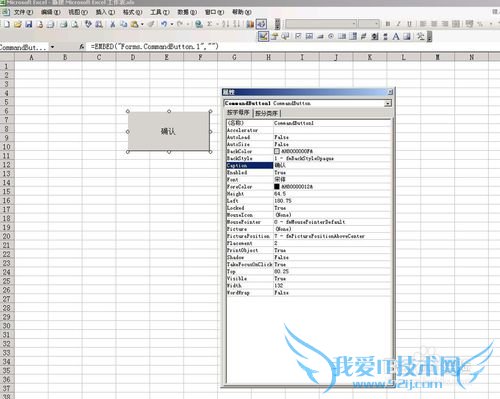500x399 pixels.
Task: Open the 工具 (Tools) menu
Action: pos(160,12)
